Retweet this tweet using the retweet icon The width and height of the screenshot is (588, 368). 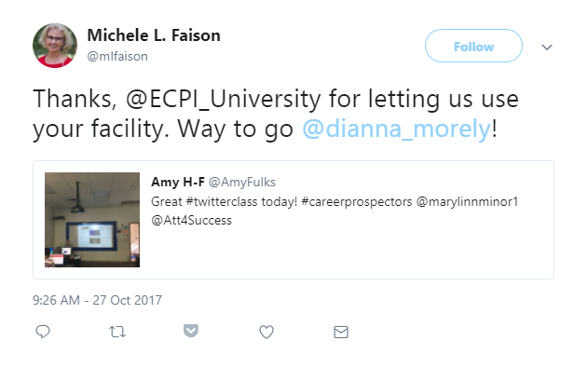pos(117,332)
